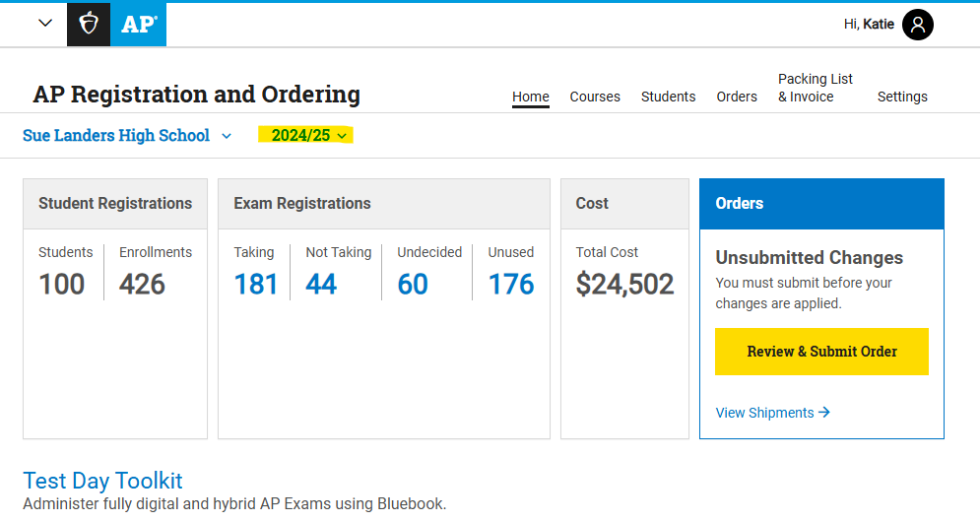Open Katie's user profile icon

point(917,25)
